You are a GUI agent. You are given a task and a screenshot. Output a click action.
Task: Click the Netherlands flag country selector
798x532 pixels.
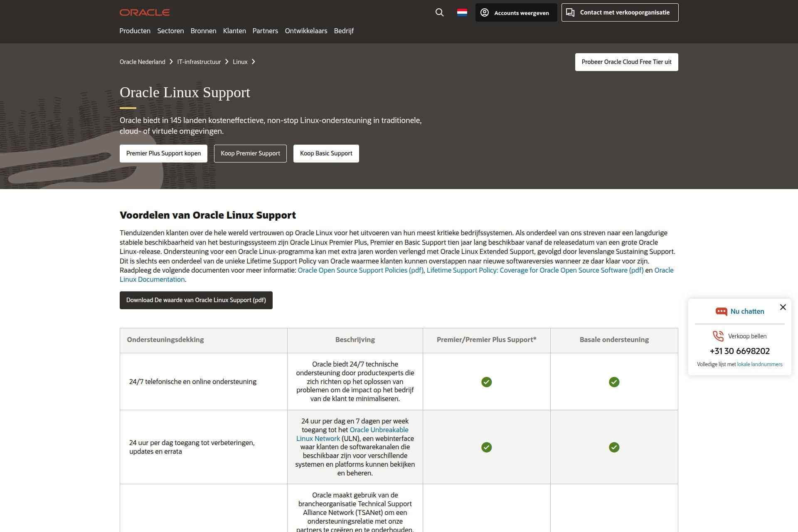click(x=462, y=12)
